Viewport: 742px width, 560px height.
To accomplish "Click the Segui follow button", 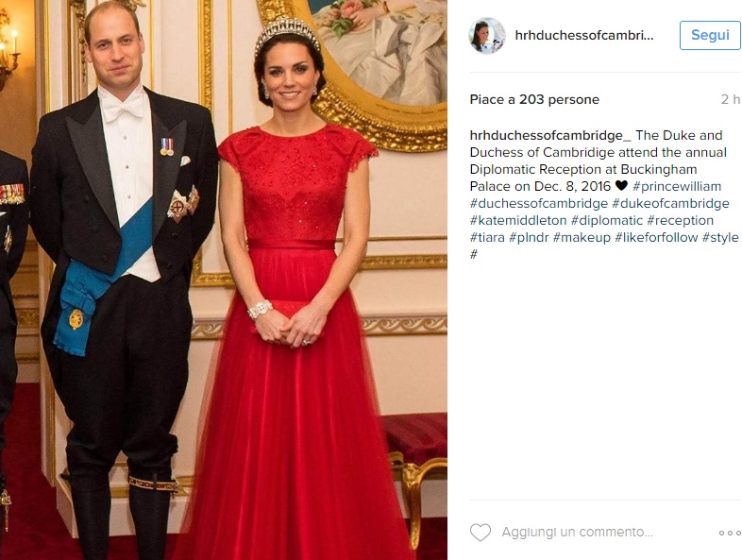I will [710, 35].
